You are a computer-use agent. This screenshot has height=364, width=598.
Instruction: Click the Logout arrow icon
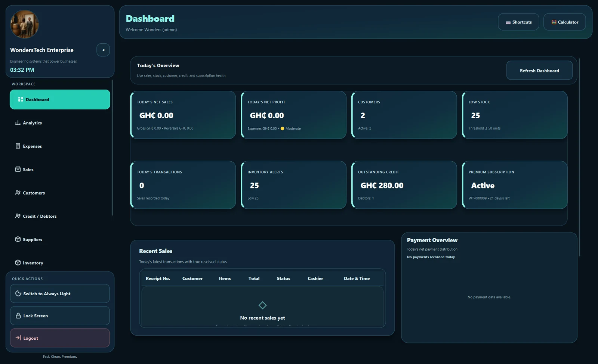click(x=18, y=338)
